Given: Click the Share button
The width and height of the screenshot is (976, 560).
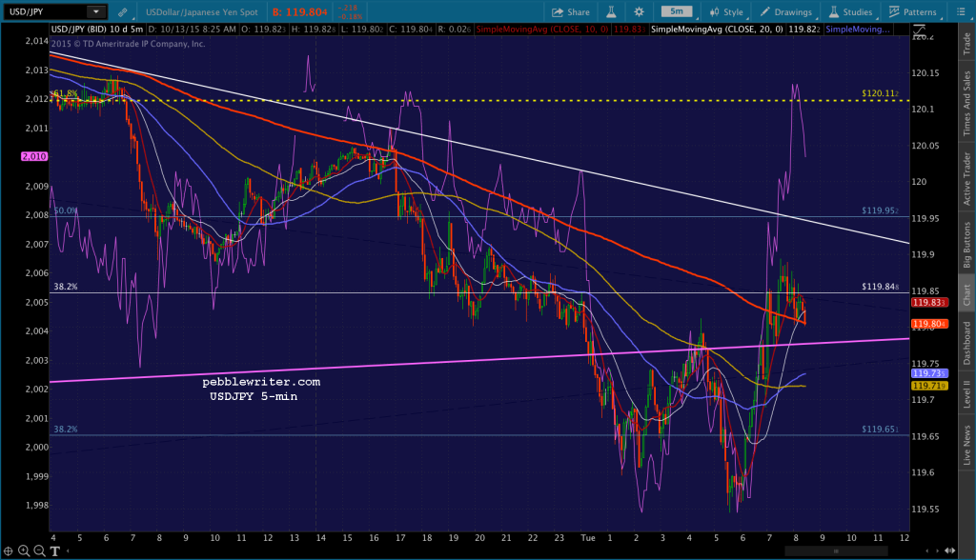Looking at the screenshot, I should [x=571, y=11].
